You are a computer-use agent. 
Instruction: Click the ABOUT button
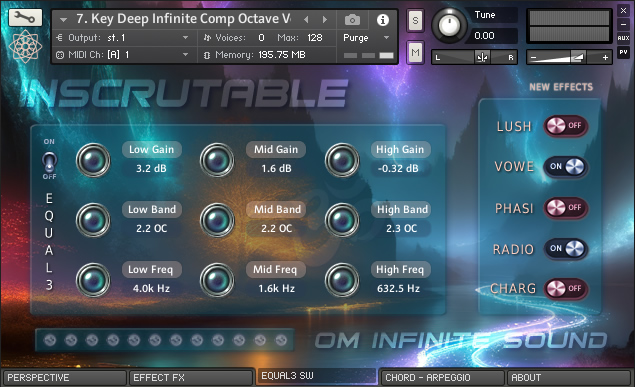(569, 378)
